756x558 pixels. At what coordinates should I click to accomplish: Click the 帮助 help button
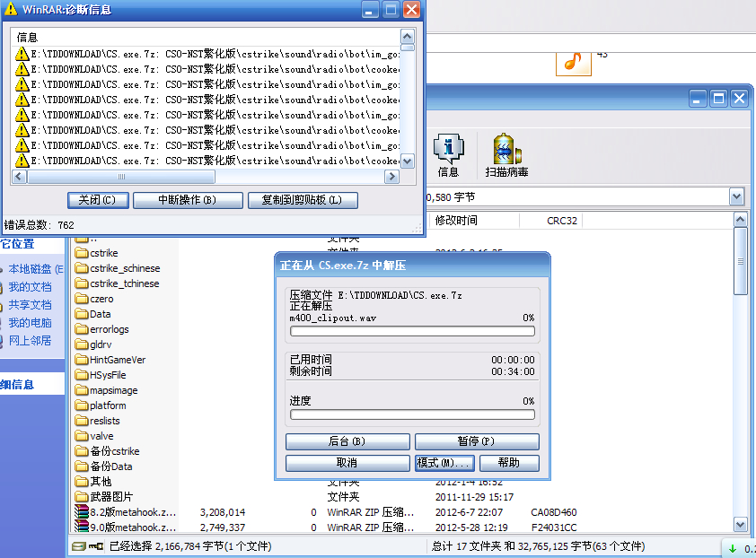(x=509, y=463)
